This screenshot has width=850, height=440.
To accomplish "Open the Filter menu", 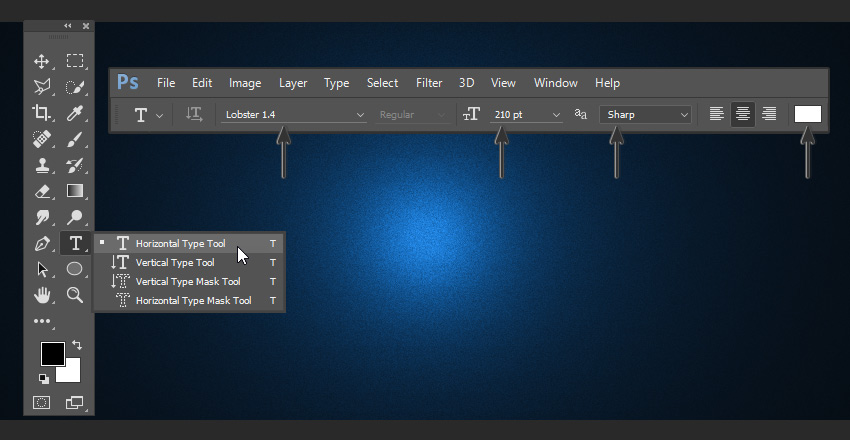I will 429,83.
